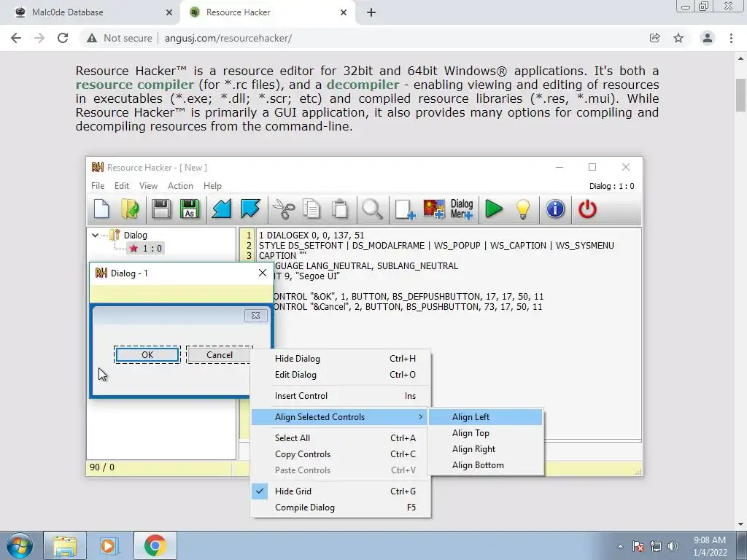
Task: Click the Cut scissors icon
Action: coord(284,209)
